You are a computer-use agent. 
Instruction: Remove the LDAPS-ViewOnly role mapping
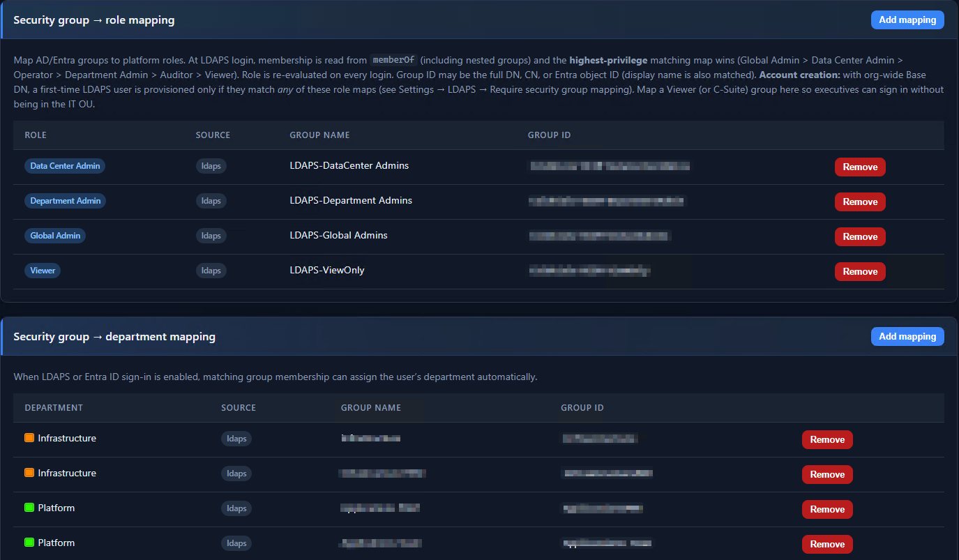[860, 271]
